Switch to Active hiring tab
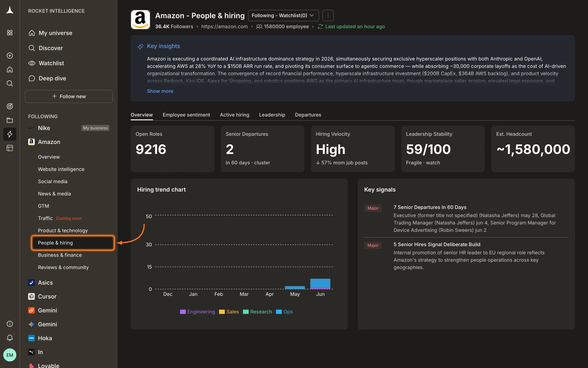Image resolution: width=588 pixels, height=368 pixels. 234,115
